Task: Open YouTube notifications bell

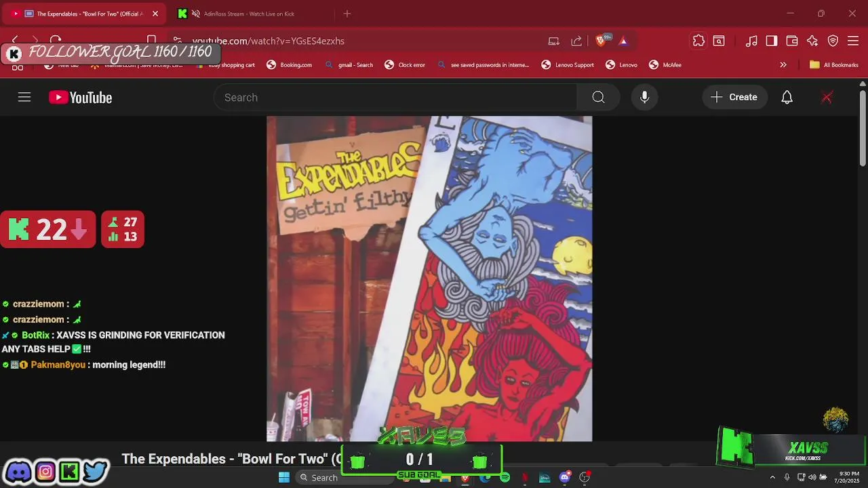Action: click(787, 98)
